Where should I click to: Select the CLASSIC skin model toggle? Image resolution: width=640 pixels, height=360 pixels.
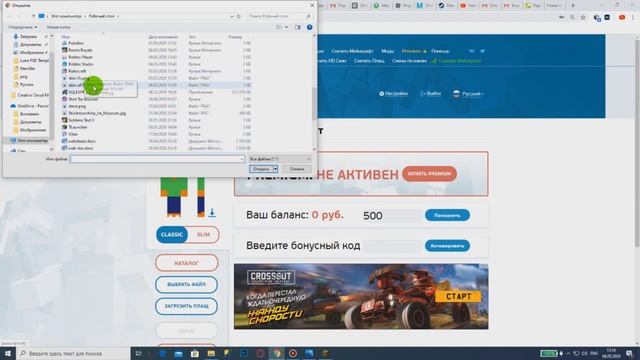coord(172,235)
